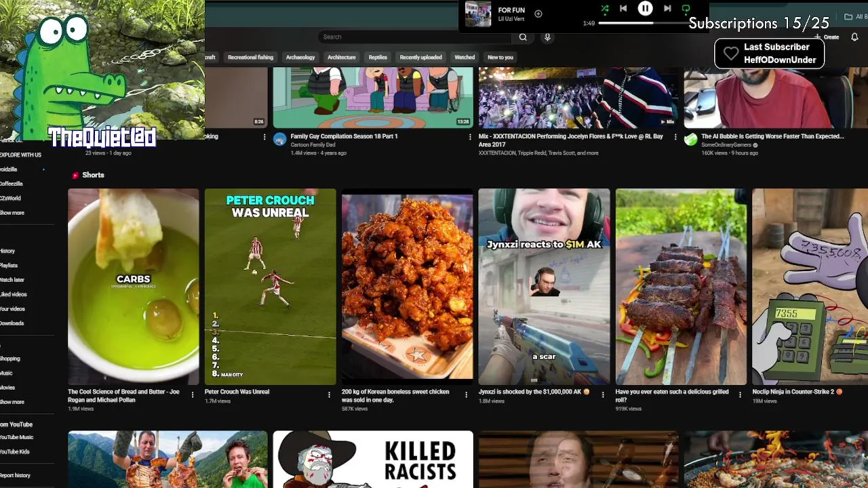Image resolution: width=868 pixels, height=488 pixels.
Task: Open the Noclip Ninja Counter-Strike 2 short
Action: click(x=810, y=287)
